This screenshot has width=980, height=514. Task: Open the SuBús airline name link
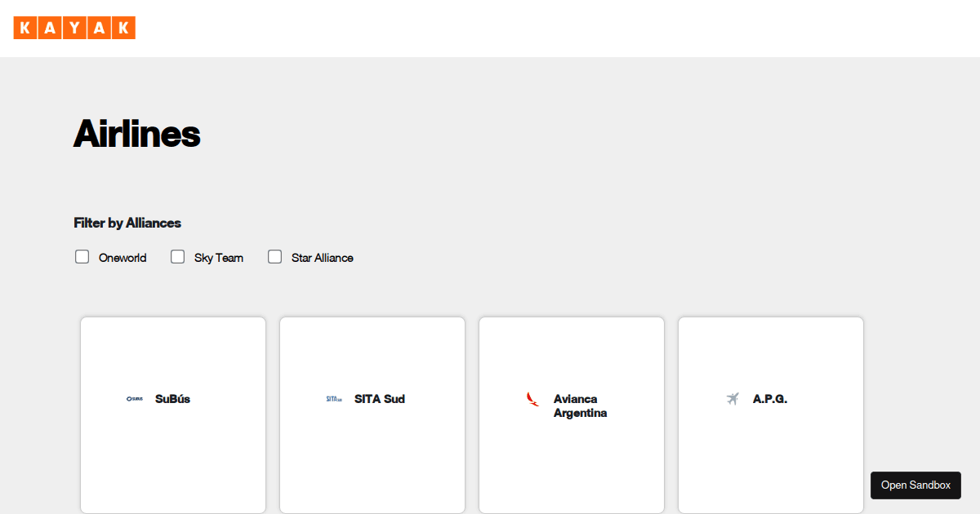pos(172,399)
